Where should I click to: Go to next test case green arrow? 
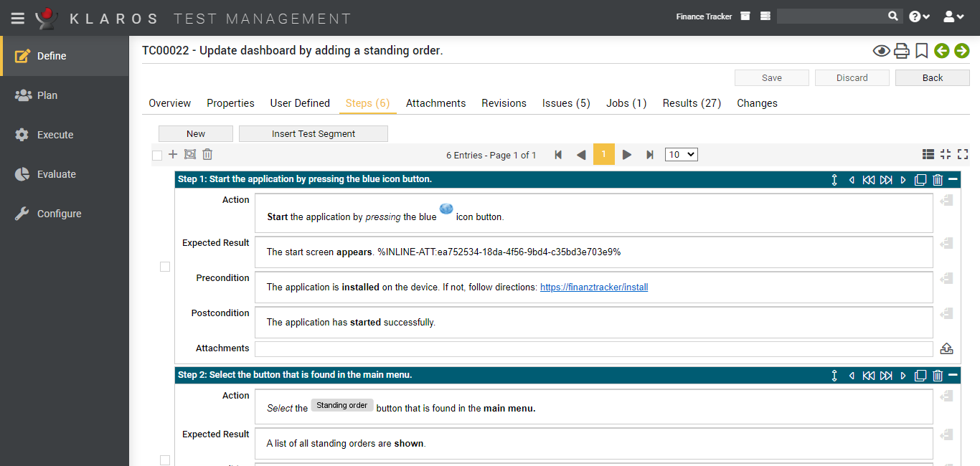961,51
